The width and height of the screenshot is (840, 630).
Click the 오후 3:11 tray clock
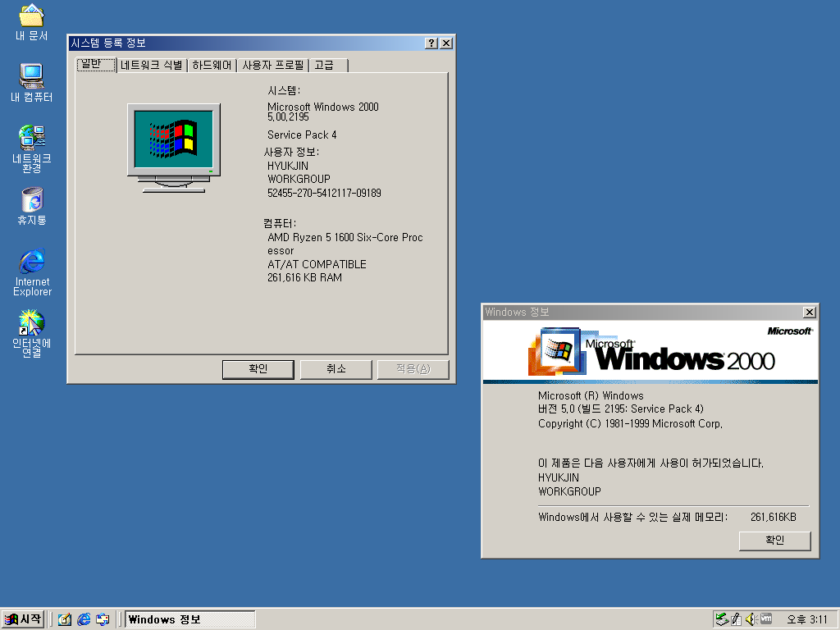(807, 619)
